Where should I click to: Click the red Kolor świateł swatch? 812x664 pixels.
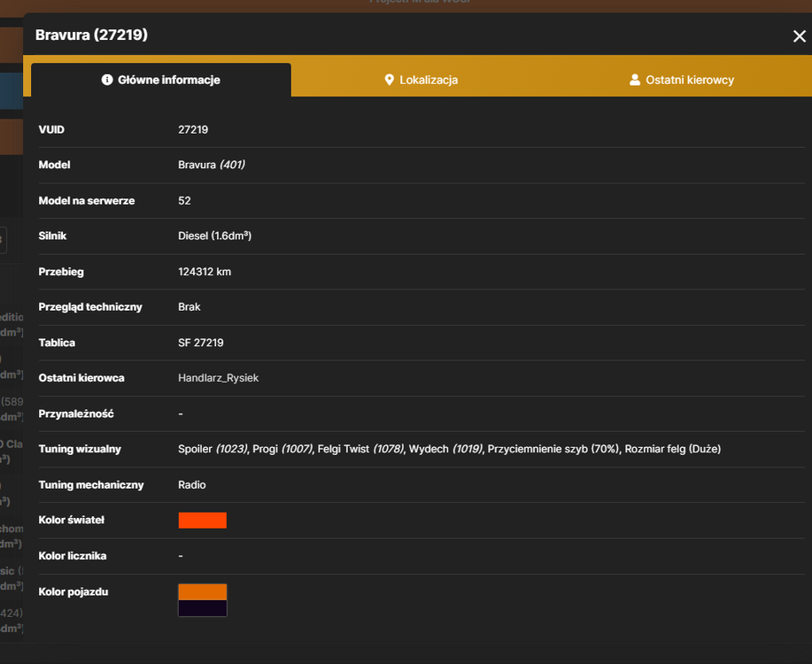click(203, 520)
